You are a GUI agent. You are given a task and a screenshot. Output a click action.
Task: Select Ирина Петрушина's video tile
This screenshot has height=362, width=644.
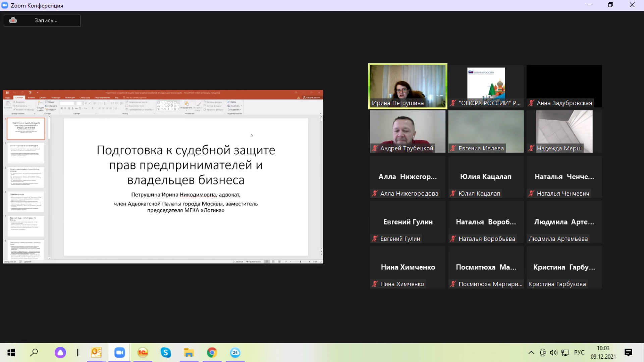(408, 86)
